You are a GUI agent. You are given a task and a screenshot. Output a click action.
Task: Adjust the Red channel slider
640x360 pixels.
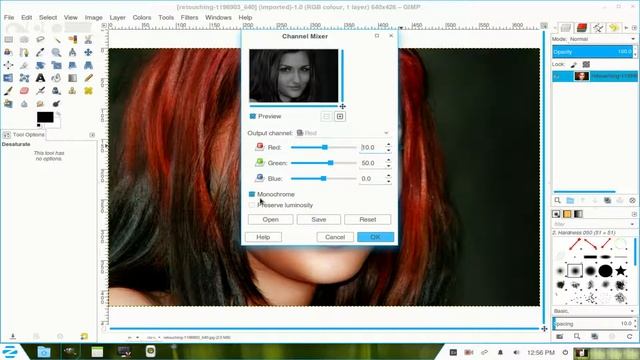[x=324, y=147]
